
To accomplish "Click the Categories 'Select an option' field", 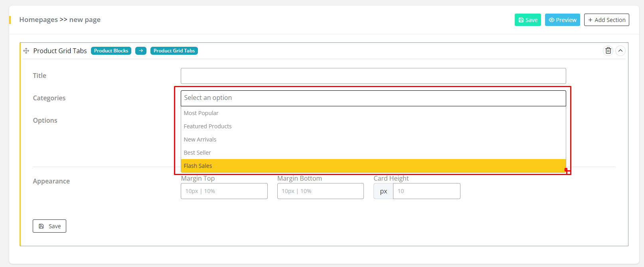I will (x=373, y=98).
